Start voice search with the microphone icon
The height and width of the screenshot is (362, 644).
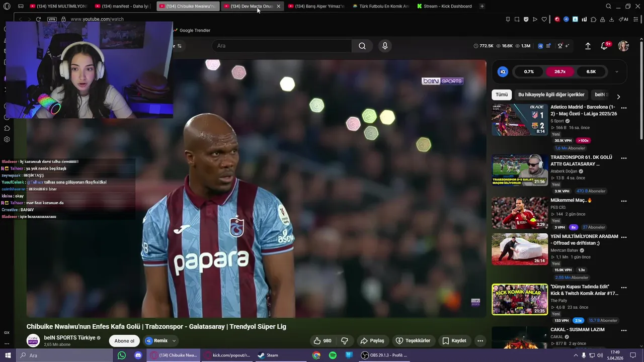point(385,46)
